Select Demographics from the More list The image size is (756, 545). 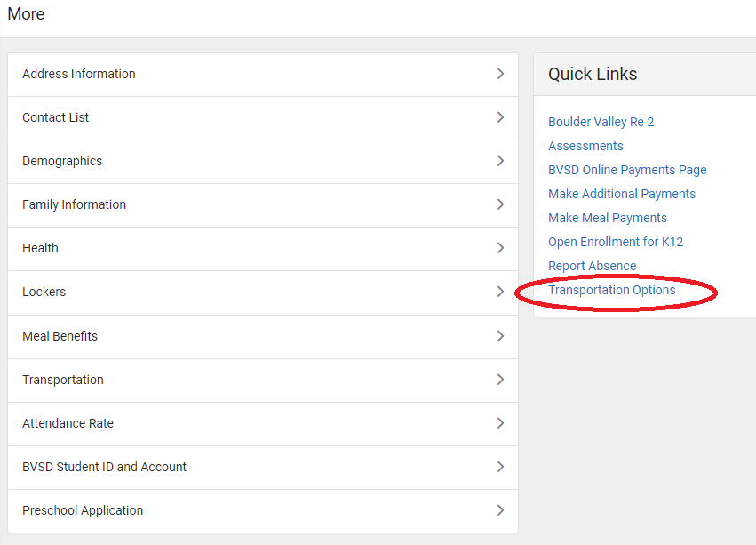point(263,161)
